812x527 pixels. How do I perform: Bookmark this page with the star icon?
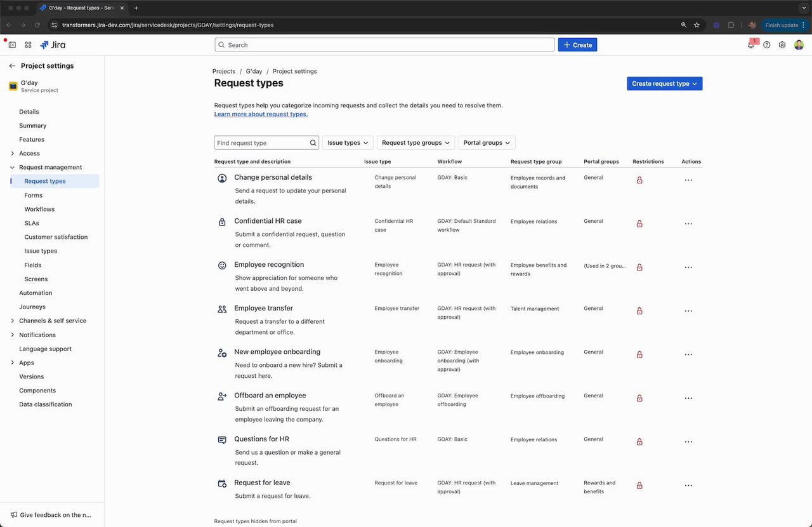(x=697, y=25)
